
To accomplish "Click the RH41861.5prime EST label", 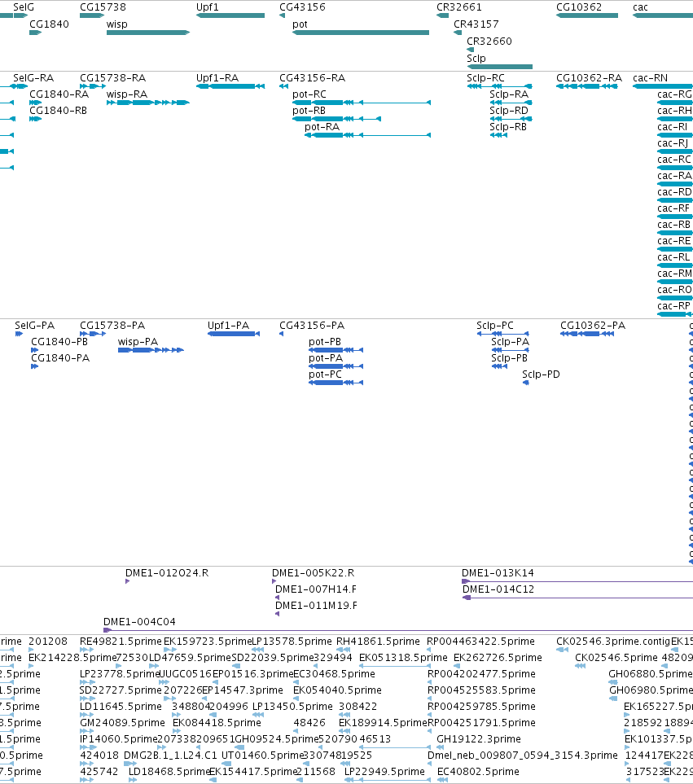I will [378, 641].
